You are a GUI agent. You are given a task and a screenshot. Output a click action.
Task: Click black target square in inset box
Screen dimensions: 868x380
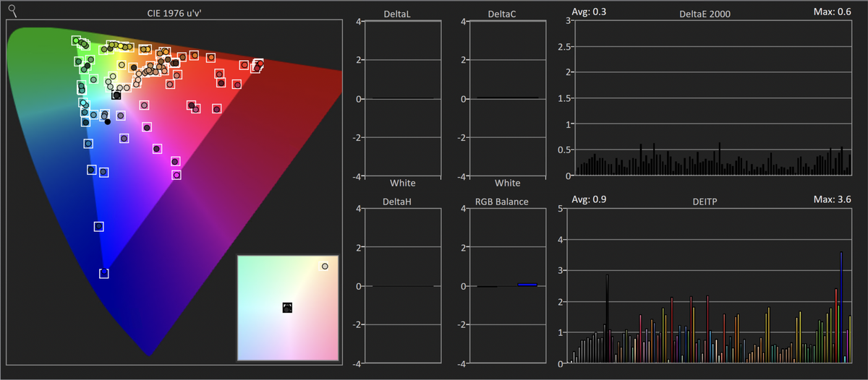[287, 307]
